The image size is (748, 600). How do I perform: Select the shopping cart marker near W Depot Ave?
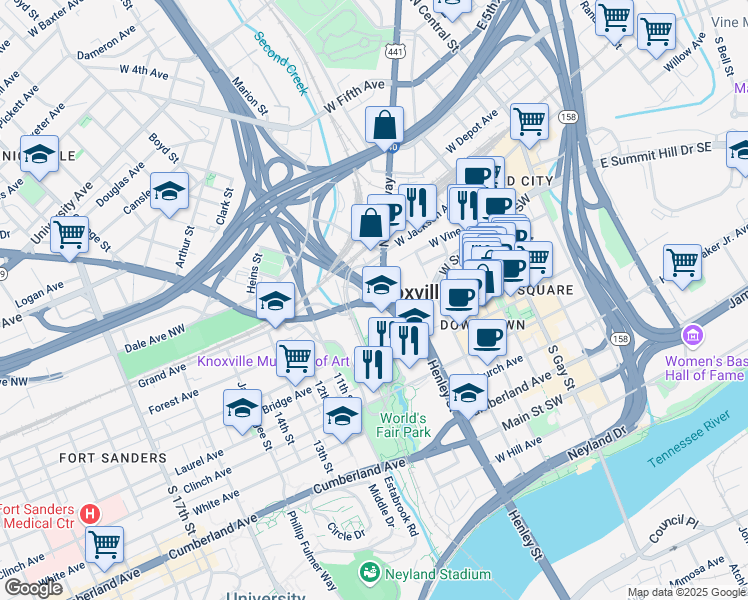point(529,124)
